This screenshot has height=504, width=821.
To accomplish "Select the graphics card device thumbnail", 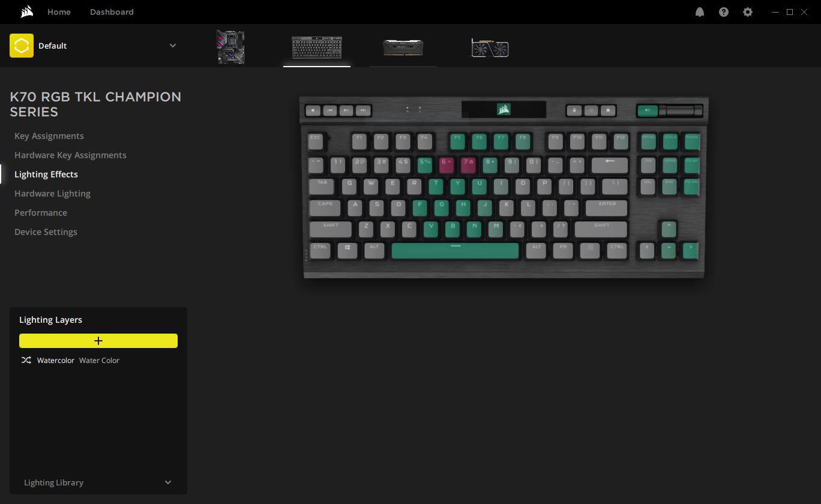I will tap(490, 47).
